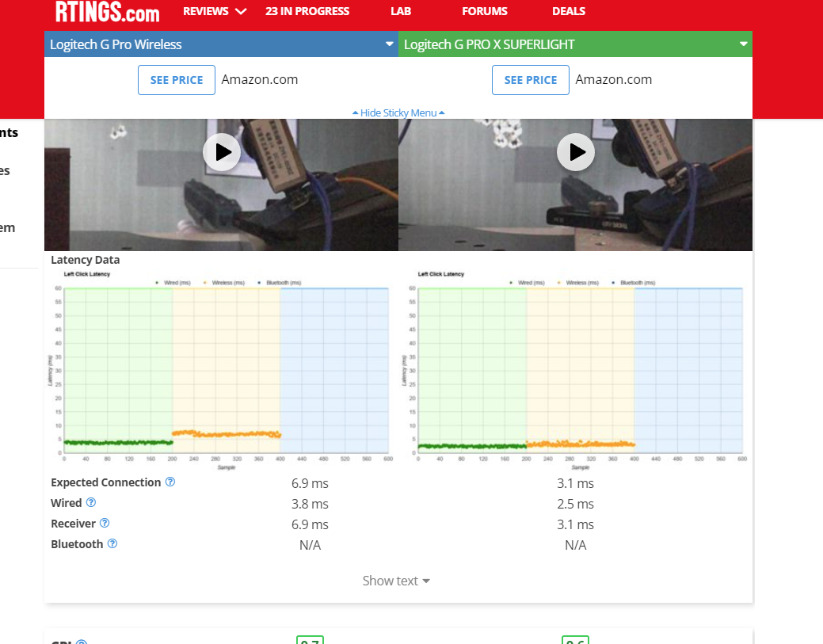Image resolution: width=823 pixels, height=644 pixels.
Task: Click See Price for G Pro Wireless
Action: coord(177,80)
